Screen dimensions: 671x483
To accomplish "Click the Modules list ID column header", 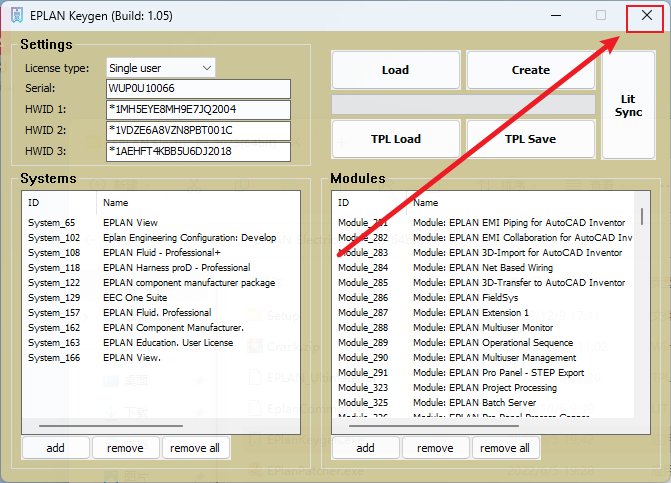I will (x=369, y=202).
